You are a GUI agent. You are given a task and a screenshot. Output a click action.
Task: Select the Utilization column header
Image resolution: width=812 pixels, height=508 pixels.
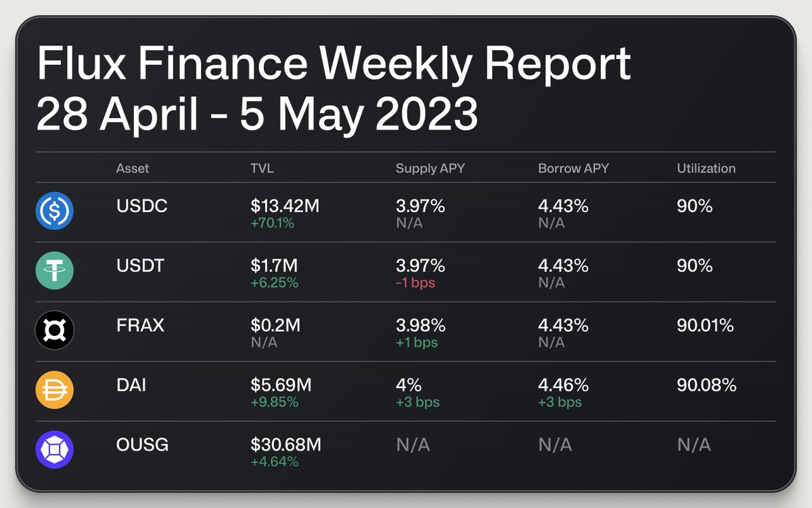click(x=708, y=168)
